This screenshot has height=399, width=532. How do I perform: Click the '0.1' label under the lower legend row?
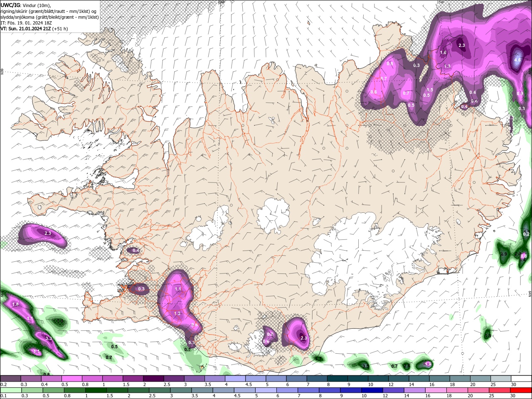(3, 396)
